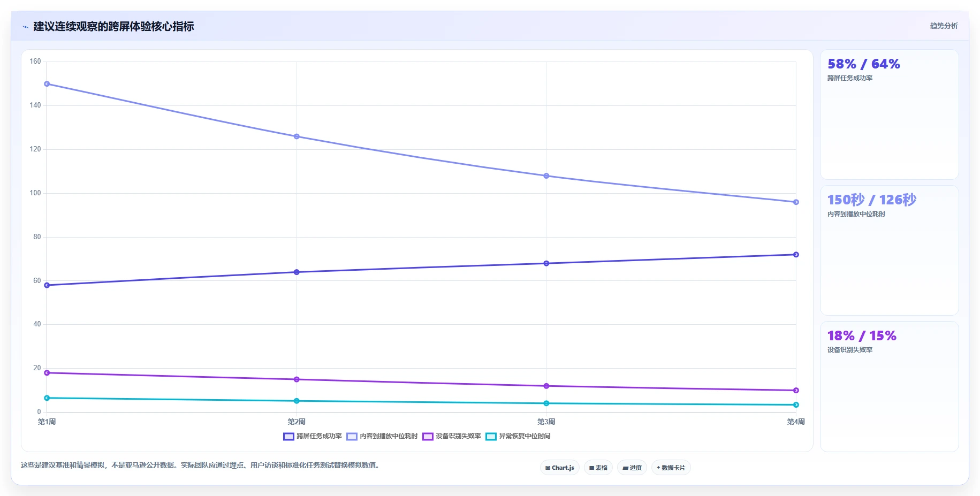Click the 设备识别失败率 data point at 第4周
This screenshot has width=980, height=496.
(796, 391)
